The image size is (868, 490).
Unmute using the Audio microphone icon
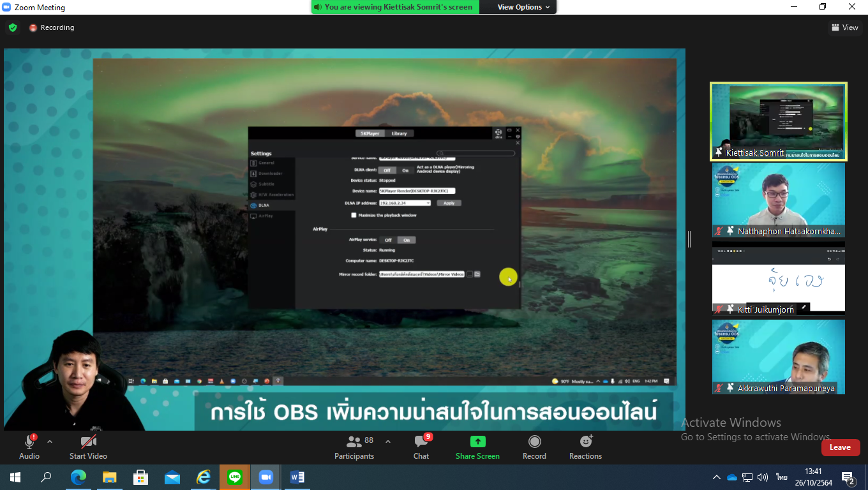pyautogui.click(x=29, y=442)
